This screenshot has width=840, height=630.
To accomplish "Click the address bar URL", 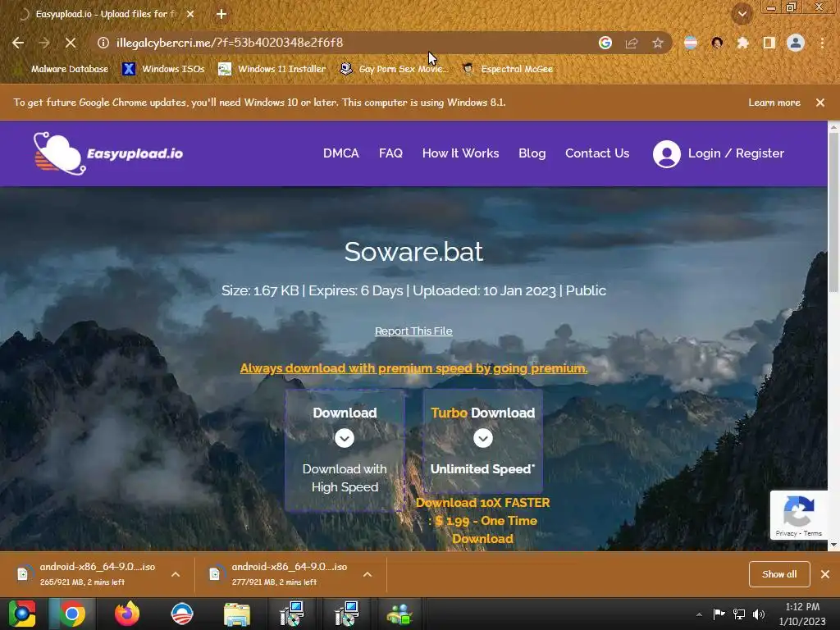I will (230, 43).
